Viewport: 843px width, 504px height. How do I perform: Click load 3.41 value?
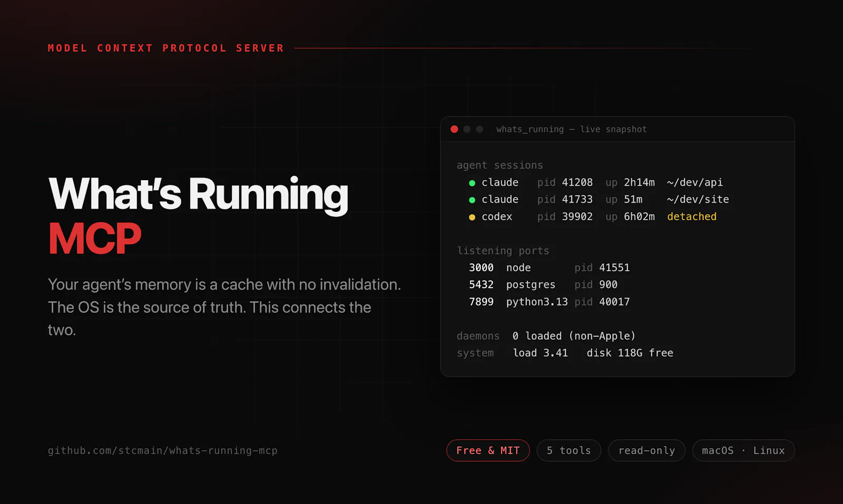click(x=541, y=353)
